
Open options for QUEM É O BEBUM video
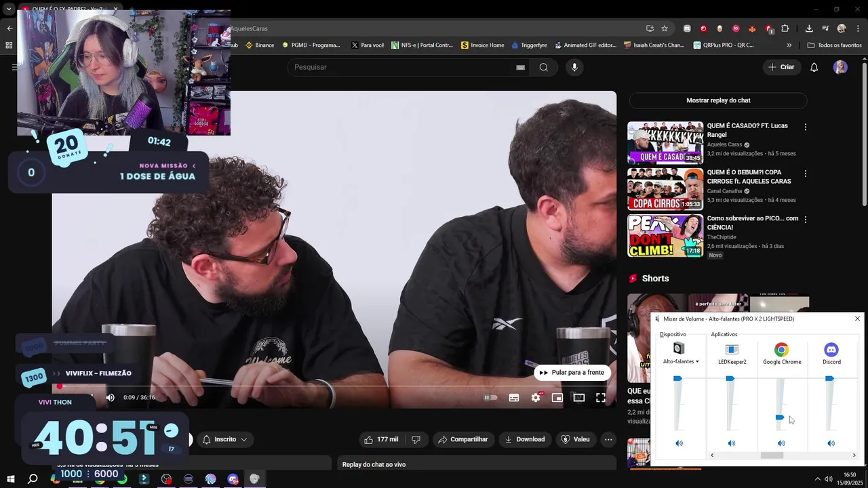click(806, 174)
